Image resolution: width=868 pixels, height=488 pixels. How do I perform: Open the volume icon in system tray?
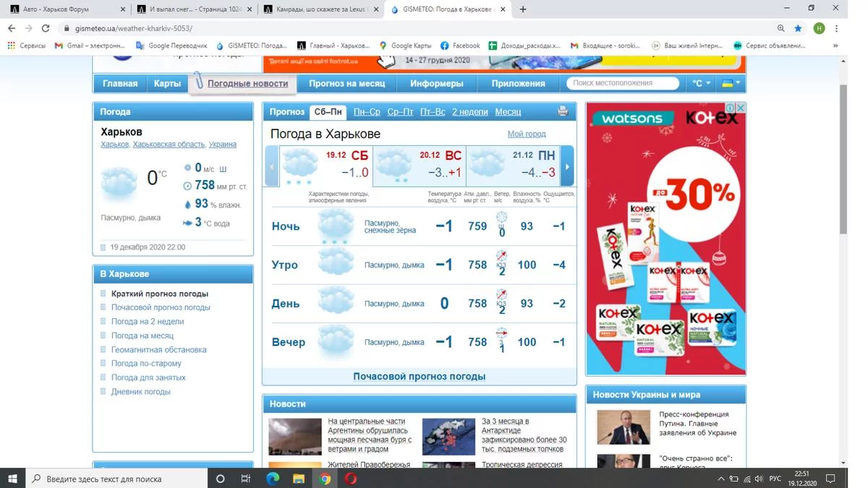[759, 479]
